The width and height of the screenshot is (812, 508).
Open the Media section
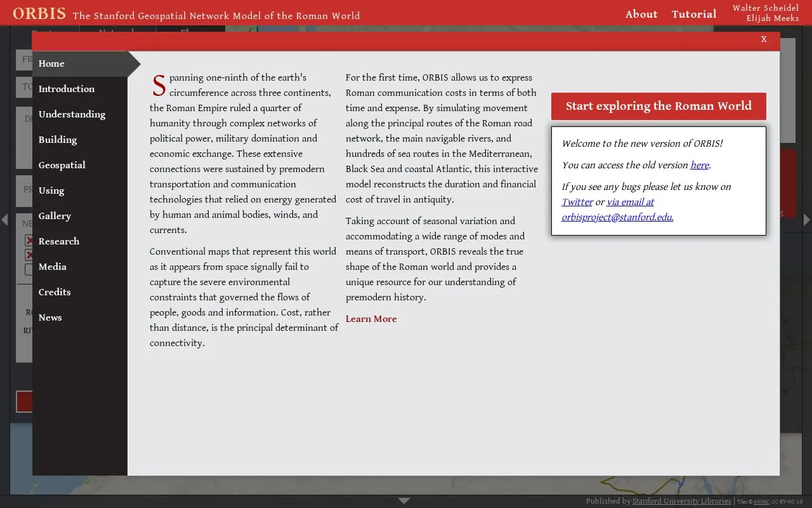click(x=80, y=267)
